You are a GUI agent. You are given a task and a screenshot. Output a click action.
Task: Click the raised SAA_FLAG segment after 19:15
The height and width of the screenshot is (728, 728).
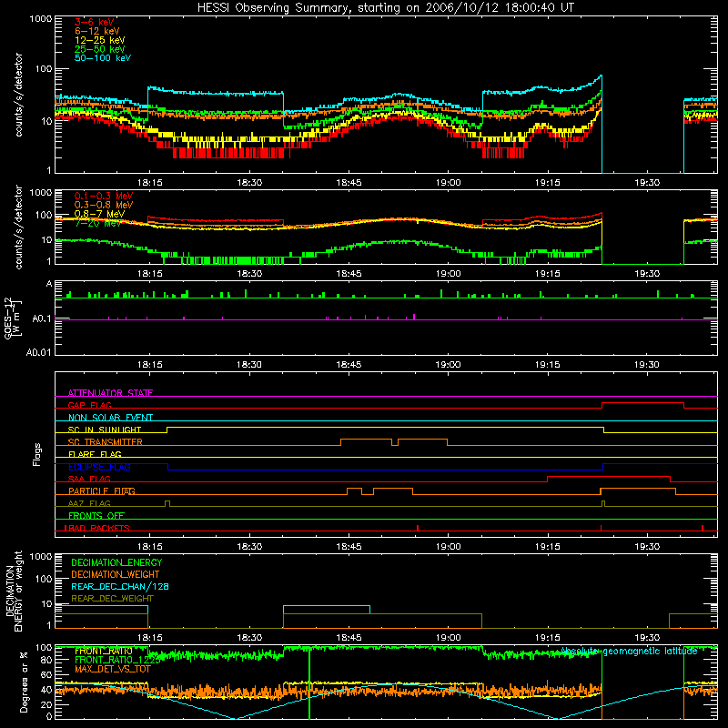(x=609, y=476)
